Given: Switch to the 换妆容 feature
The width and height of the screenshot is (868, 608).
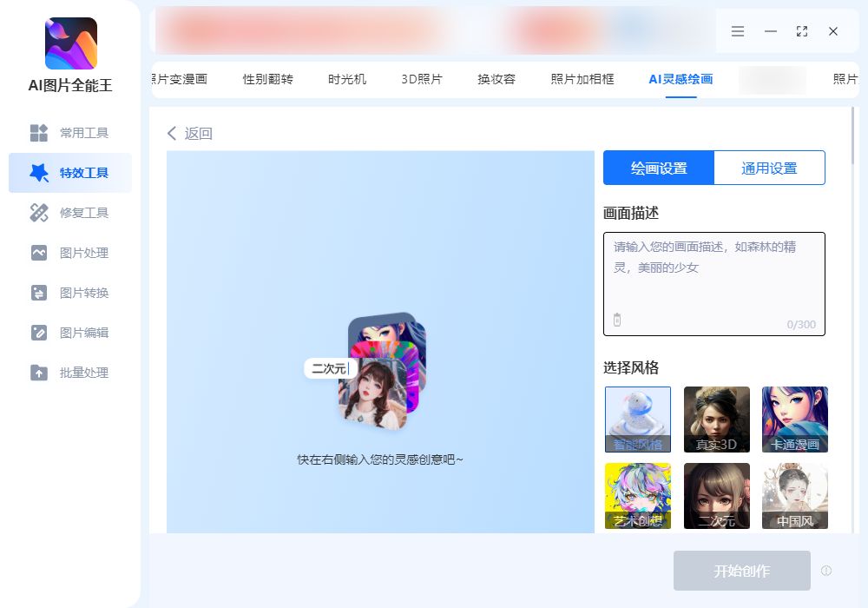Looking at the screenshot, I should [495, 77].
